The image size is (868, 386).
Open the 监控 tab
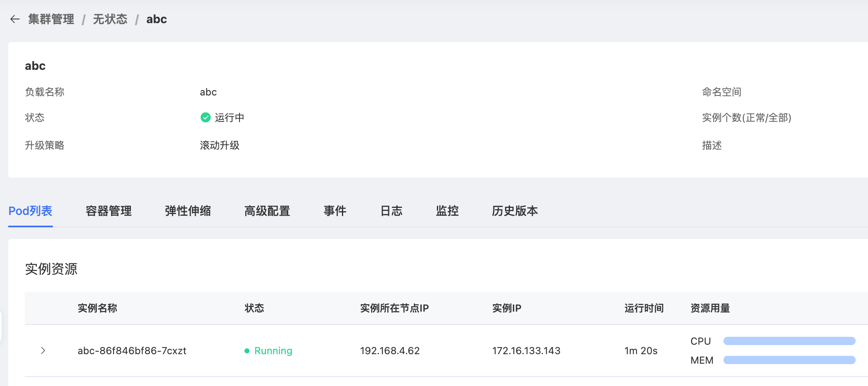tap(447, 211)
